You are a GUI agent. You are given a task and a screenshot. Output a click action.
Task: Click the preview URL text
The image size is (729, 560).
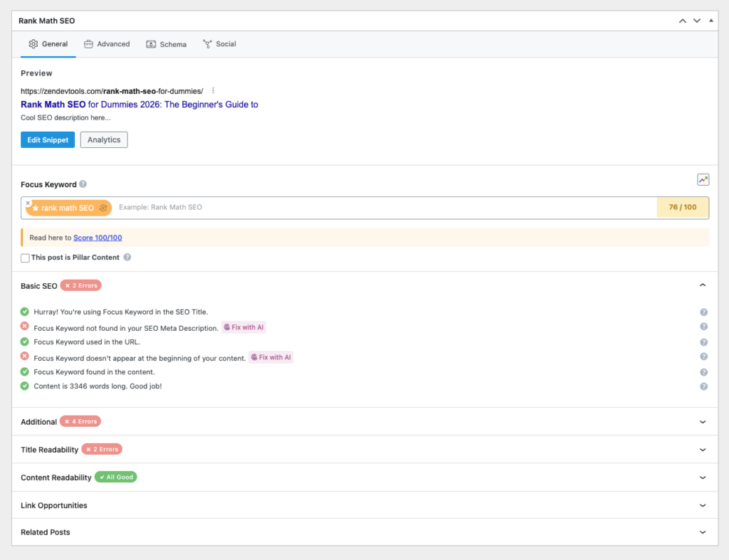tap(112, 91)
